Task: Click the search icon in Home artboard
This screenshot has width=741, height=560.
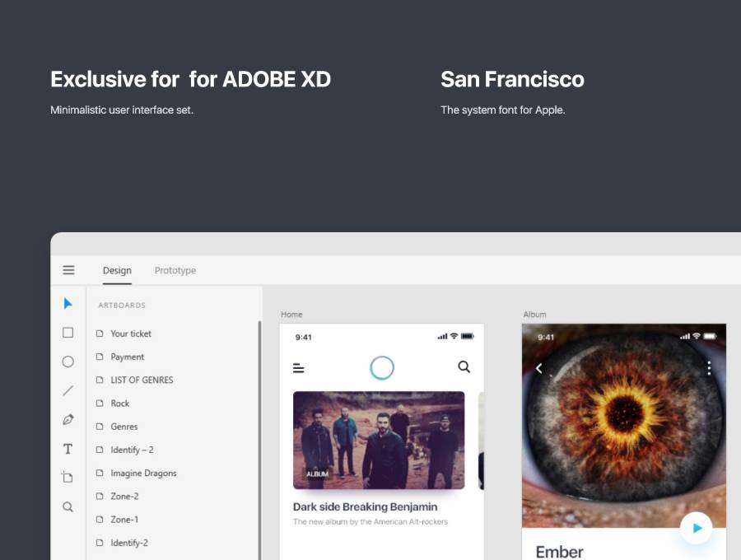Action: click(464, 367)
